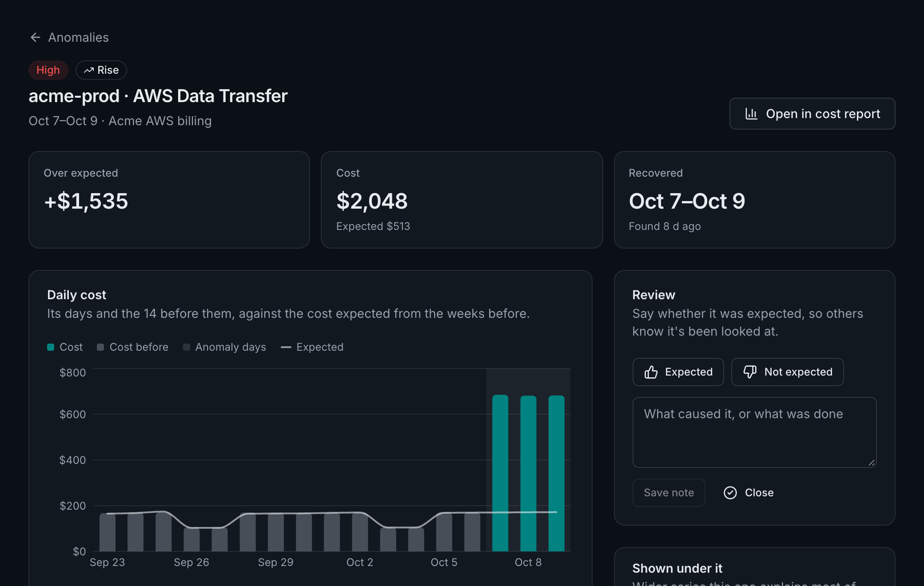924x586 pixels.
Task: Click the Expected $513 text
Action: click(373, 226)
